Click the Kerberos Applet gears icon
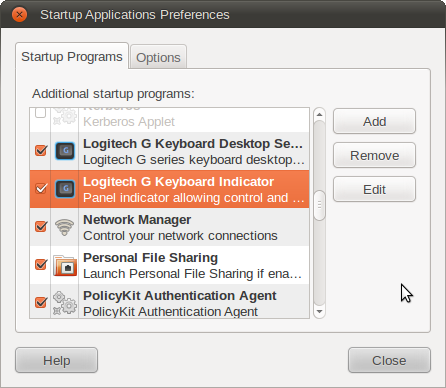 [65, 116]
